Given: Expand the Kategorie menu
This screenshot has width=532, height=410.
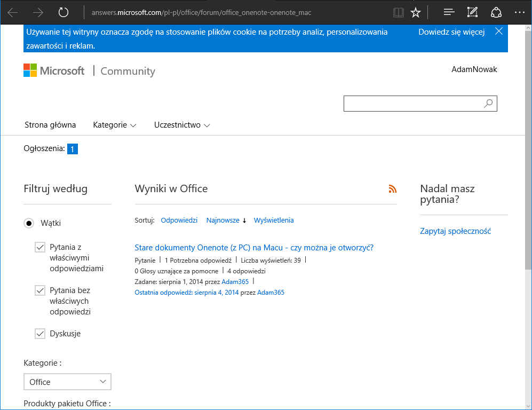Looking at the screenshot, I should click(114, 125).
